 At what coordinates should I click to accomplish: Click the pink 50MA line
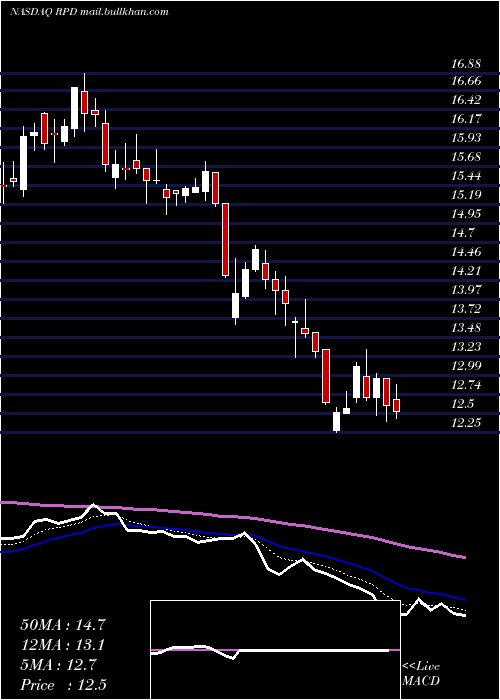[x=232, y=517]
